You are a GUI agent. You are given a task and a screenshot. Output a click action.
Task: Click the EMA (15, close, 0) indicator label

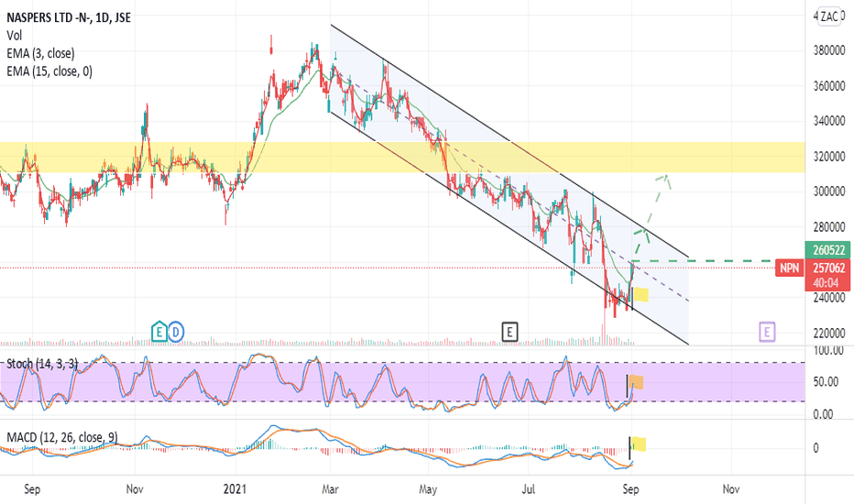pos(49,71)
